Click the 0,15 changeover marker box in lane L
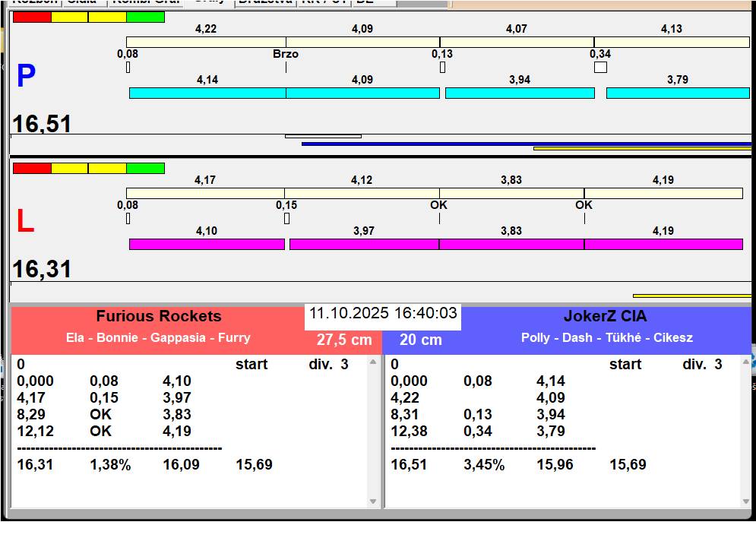Image resolution: width=756 pixels, height=544 pixels. [286, 219]
